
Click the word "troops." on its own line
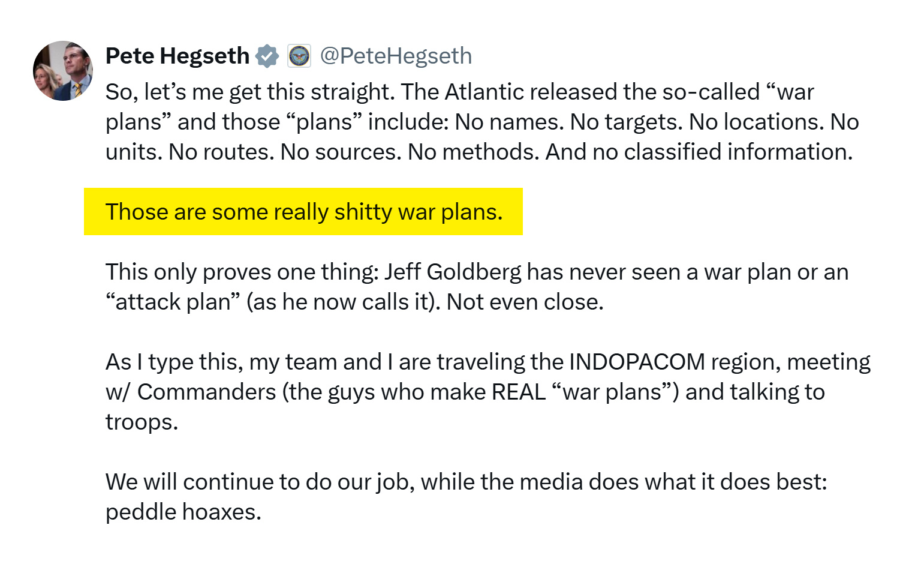point(142,422)
